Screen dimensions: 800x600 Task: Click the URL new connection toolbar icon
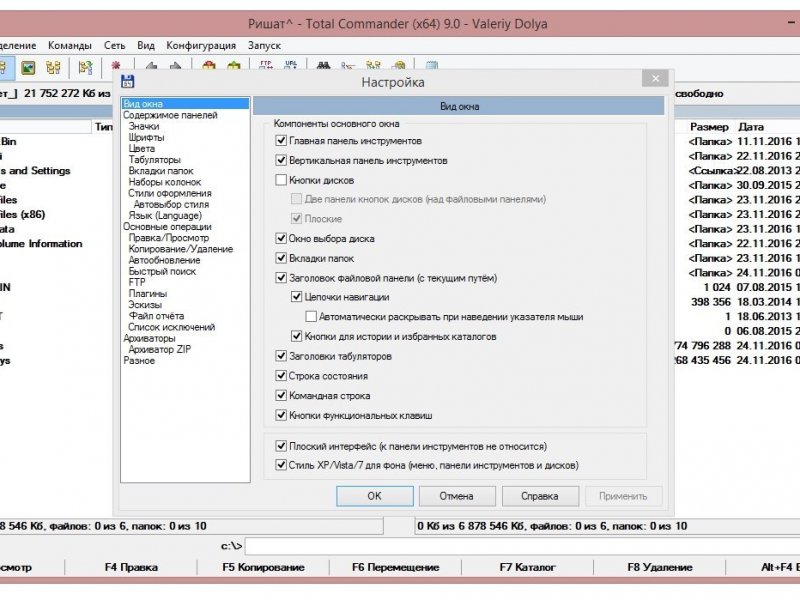tap(291, 65)
